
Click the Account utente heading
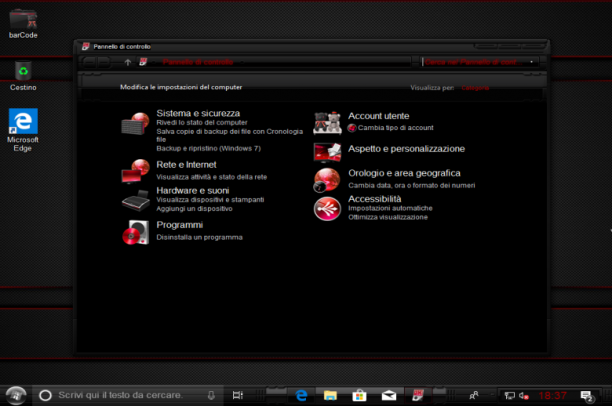379,116
